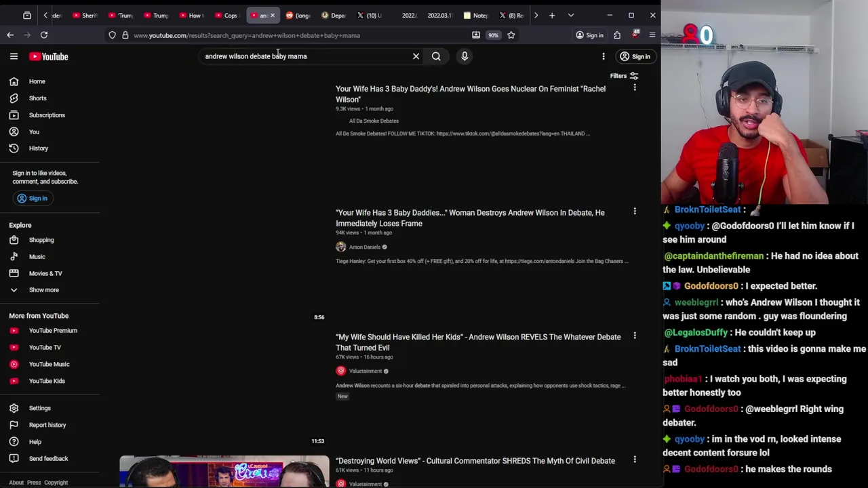Screen dimensions: 868x488
Task: Switch to the "(long" Reddit tab
Action: 298,16
